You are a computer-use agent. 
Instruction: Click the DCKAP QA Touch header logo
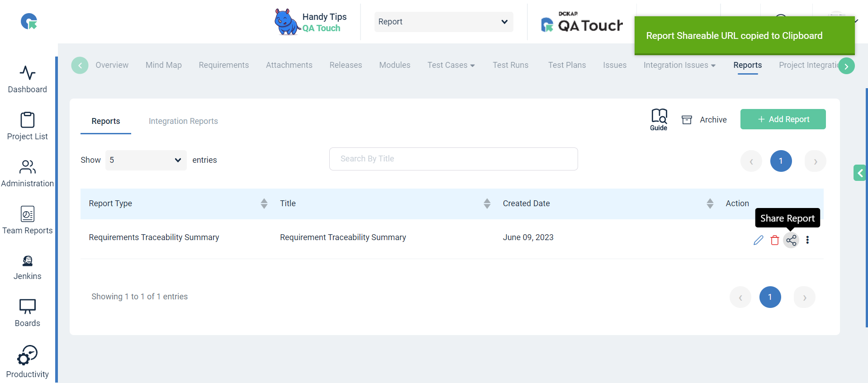pos(582,23)
